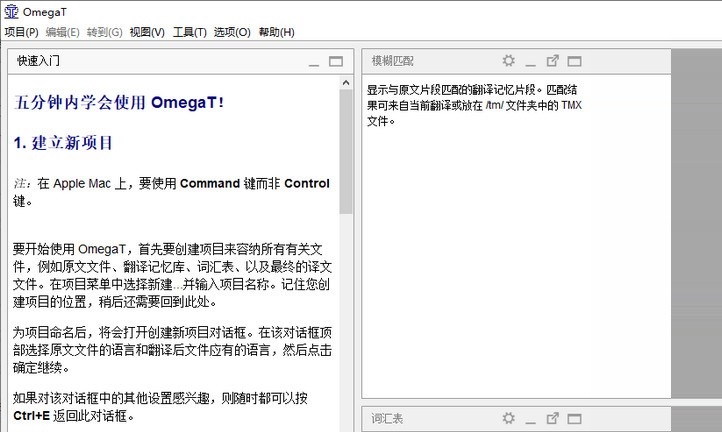The width and height of the screenshot is (722, 432).
Task: Open the 选项(O) menu
Action: click(232, 32)
